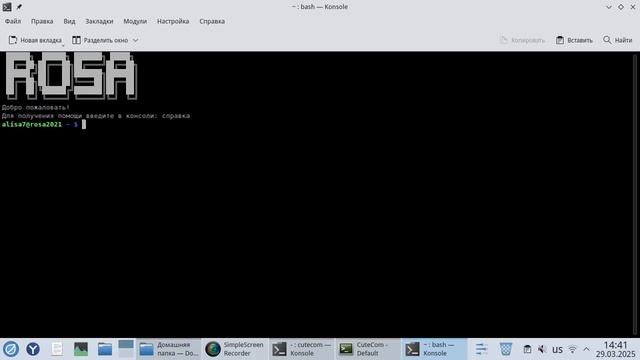640x360 pixels.
Task: Click the text 'Добро пожаловать!'
Action: coord(36,107)
